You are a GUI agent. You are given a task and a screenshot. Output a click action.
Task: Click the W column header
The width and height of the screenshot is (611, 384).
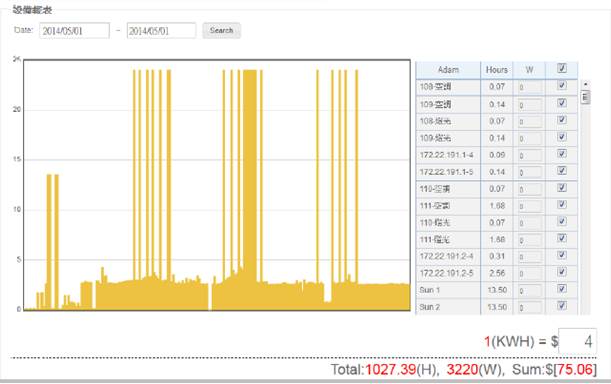pyautogui.click(x=529, y=70)
